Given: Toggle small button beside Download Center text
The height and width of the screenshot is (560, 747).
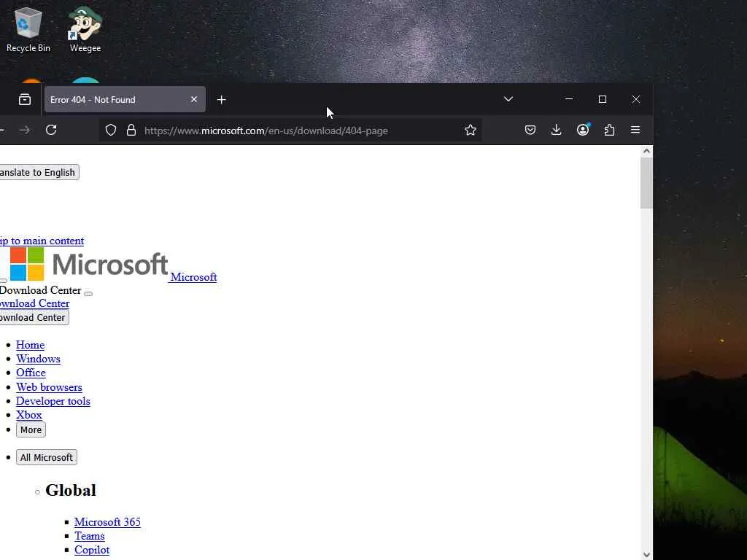Looking at the screenshot, I should [88, 294].
